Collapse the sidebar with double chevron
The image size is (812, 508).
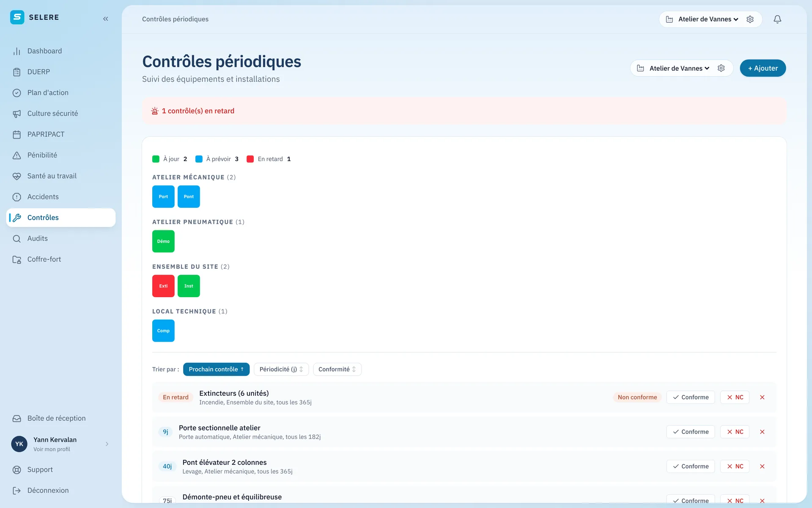[106, 19]
